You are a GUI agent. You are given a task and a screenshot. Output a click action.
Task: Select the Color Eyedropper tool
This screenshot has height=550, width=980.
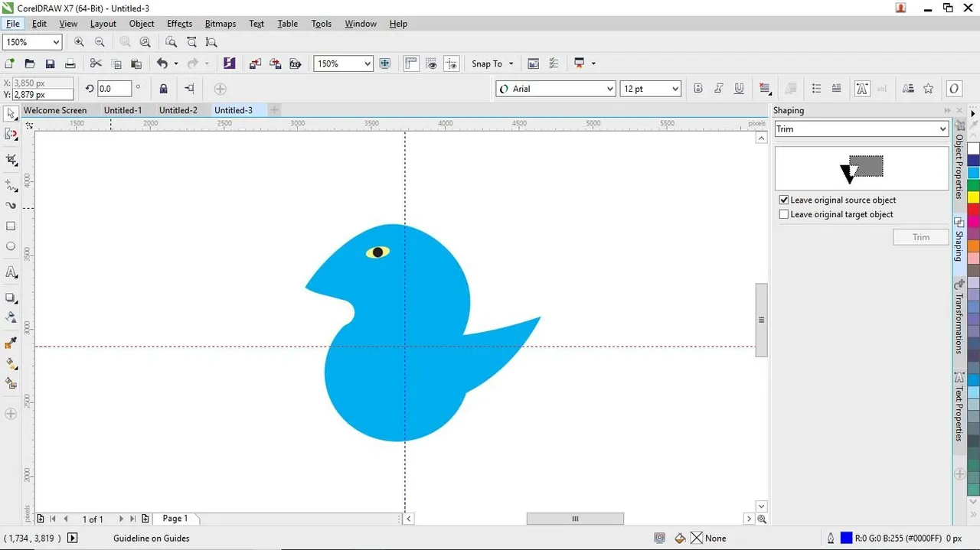click(11, 343)
